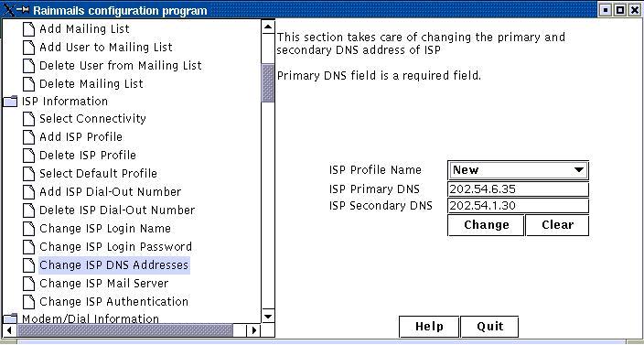Click the tree panel vertical scrollbar thumb
Viewport: 644px width, 345px height.
tap(268, 83)
